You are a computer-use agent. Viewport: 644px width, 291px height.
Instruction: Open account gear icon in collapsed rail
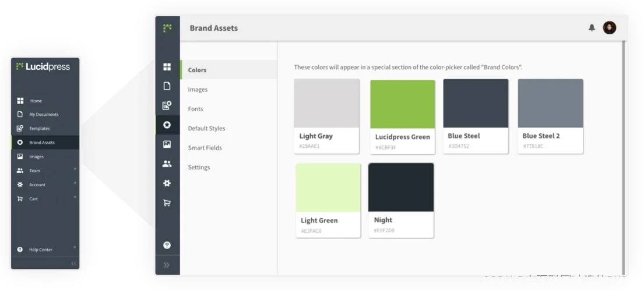coord(167,183)
